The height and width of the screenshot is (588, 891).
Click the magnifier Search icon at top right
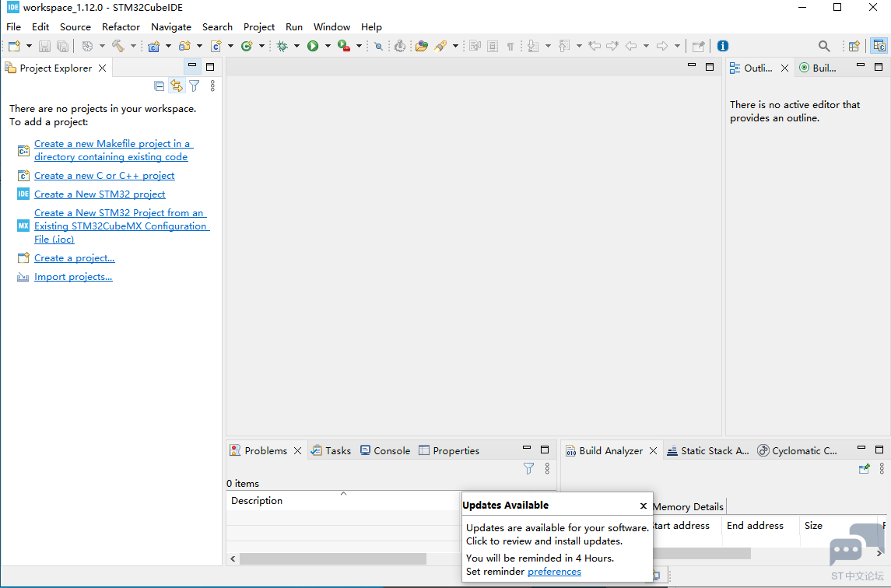coord(824,46)
